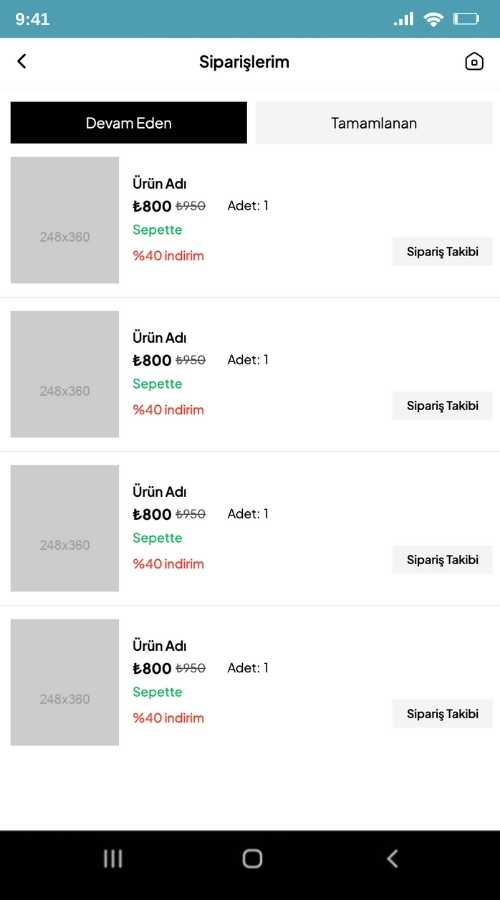This screenshot has width=500, height=900.
Task: Open the third product thumbnail image
Action: coord(65,528)
